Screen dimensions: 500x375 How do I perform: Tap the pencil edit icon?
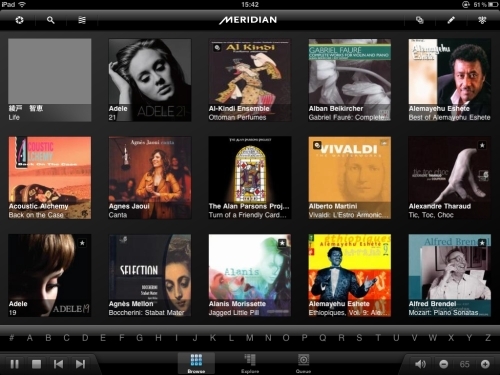point(451,20)
